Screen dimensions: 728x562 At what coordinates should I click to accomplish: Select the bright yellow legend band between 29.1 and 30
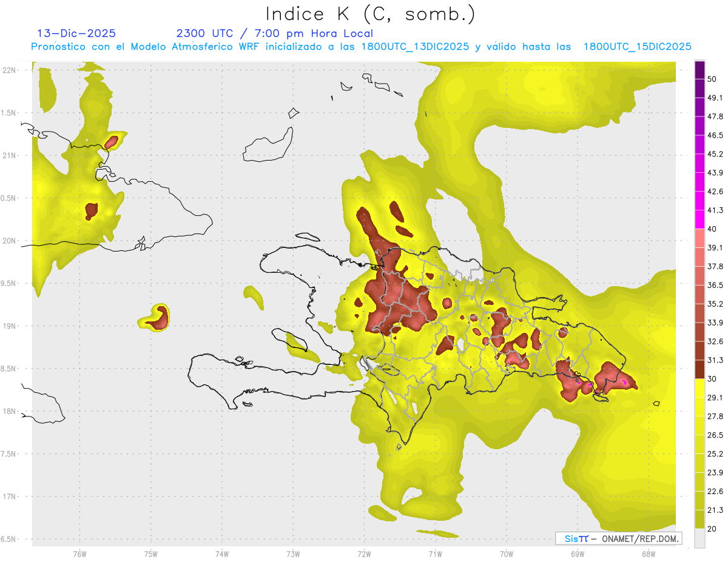tap(699, 388)
